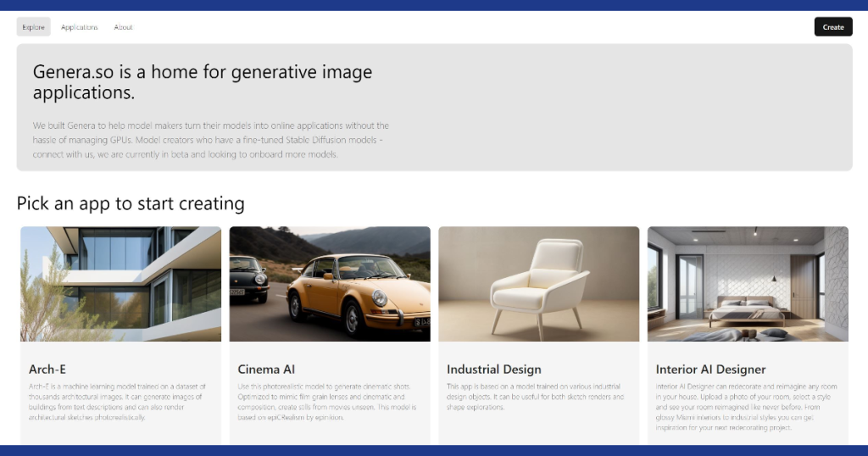Click the 'Pick an app to start creating' heading
868x456 pixels.
point(131,203)
